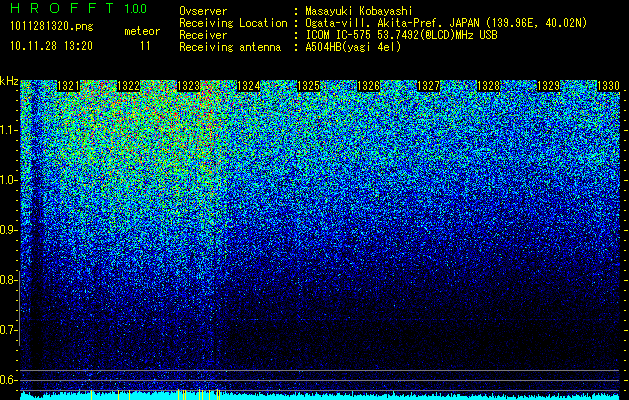Screen dimensions: 629x400
Task: Select the A504HB(yagi 4el) antenna text
Action: coord(353,47)
